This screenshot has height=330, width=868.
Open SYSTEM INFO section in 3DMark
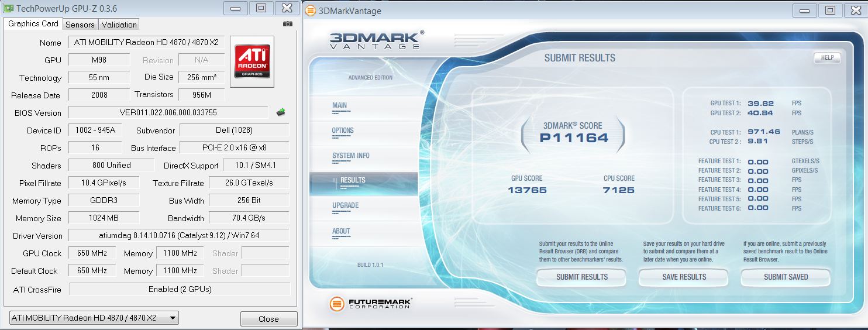coord(351,156)
